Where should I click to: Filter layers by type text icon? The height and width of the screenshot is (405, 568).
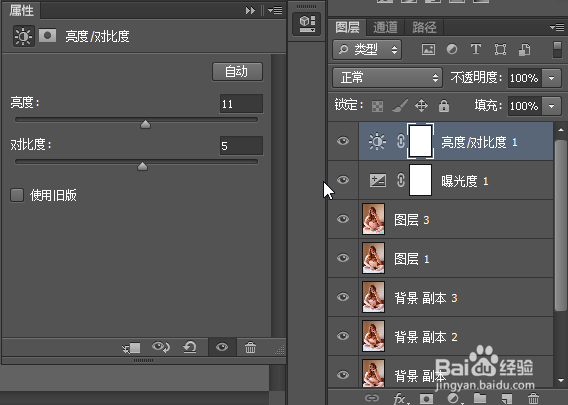[x=476, y=49]
